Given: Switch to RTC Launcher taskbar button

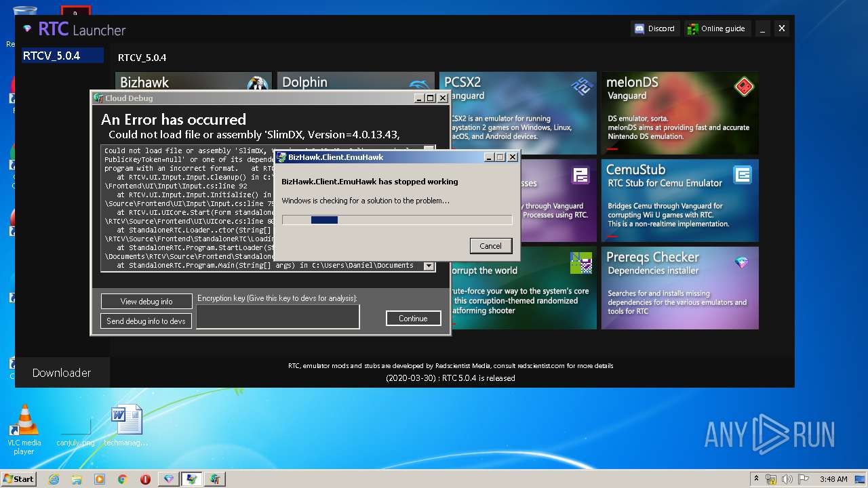Looking at the screenshot, I should tap(169, 479).
